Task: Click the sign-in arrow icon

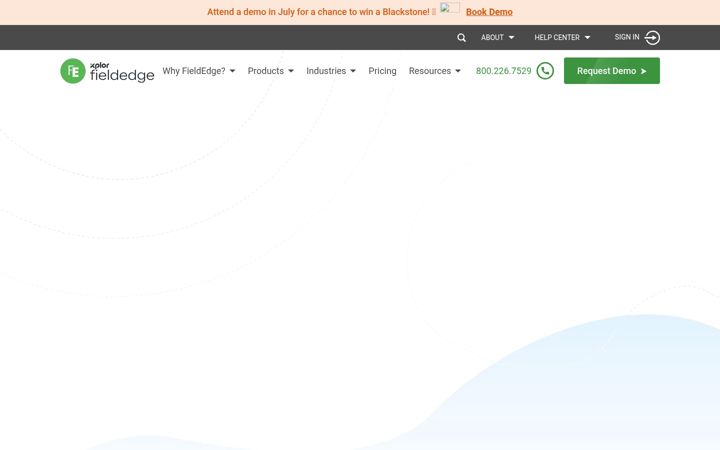Action: pos(652,38)
